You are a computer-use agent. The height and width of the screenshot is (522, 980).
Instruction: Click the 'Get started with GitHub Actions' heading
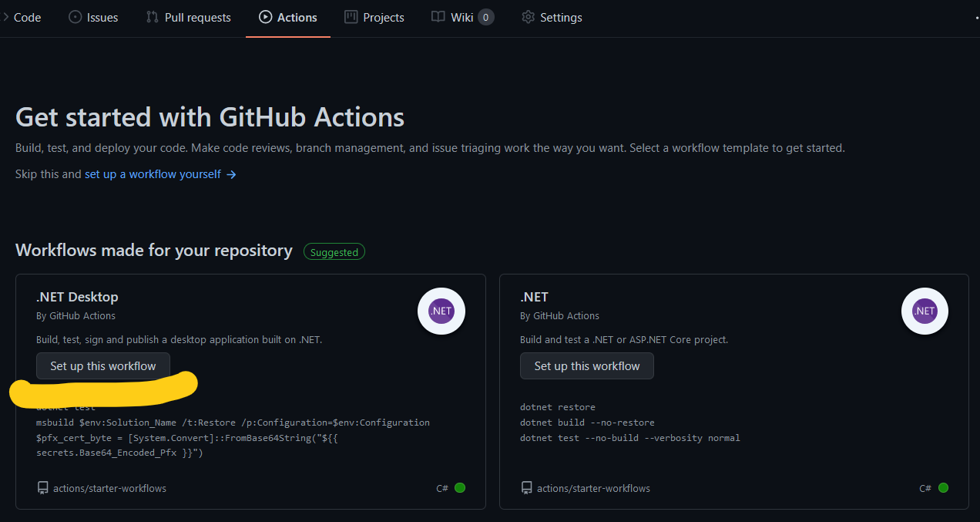[210, 117]
